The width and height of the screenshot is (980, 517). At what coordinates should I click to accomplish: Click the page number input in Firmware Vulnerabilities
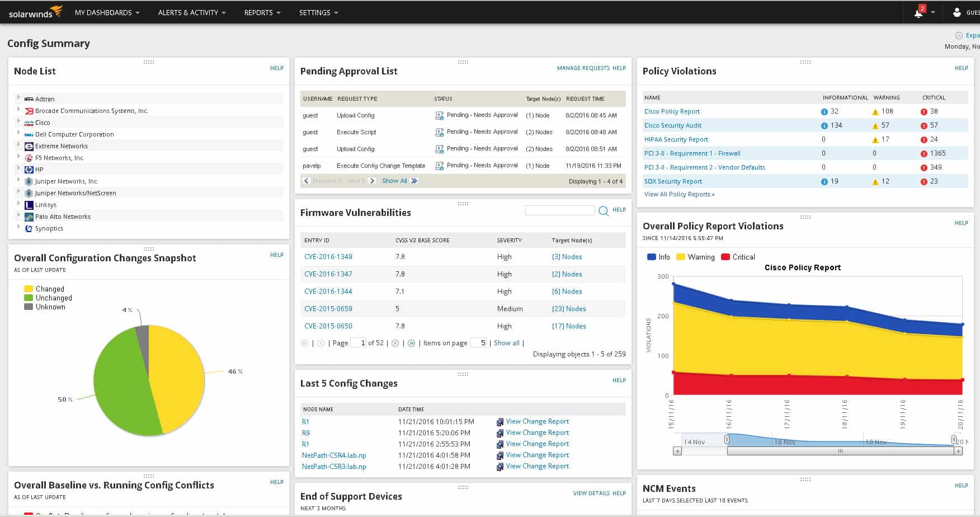(358, 342)
